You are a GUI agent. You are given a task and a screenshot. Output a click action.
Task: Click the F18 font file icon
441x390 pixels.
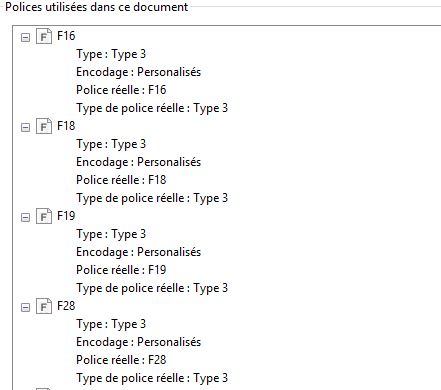(x=44, y=126)
